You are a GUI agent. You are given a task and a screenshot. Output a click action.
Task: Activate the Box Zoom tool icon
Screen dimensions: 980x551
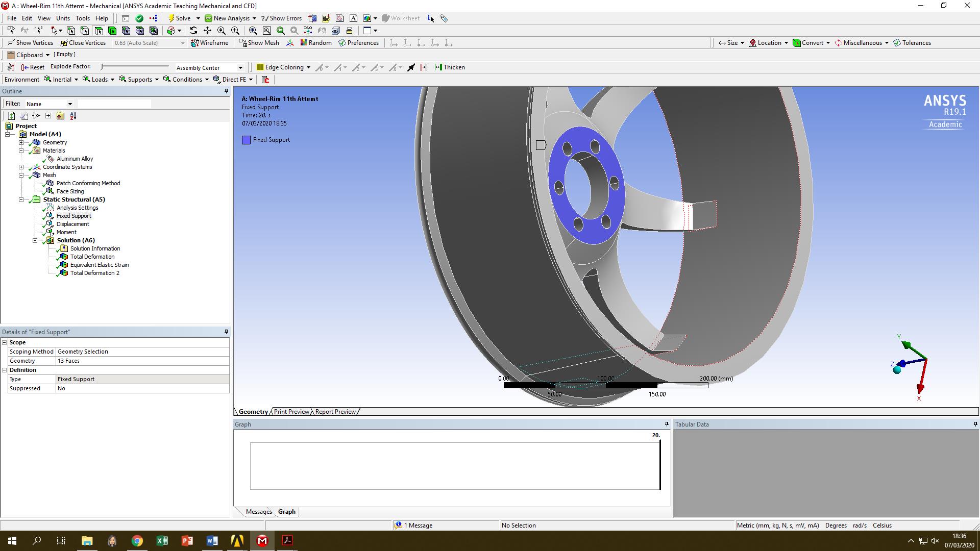pos(235,31)
